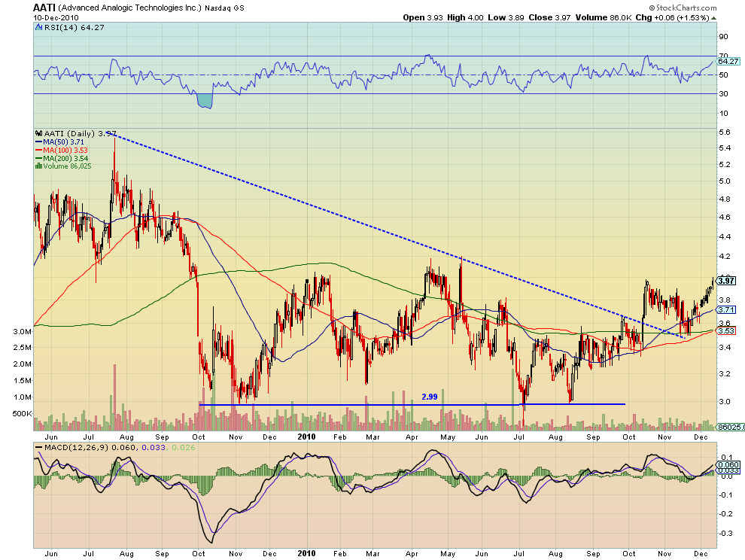Click the Chg +0.06 (+1.53%) value
The width and height of the screenshot is (745, 560).
(672, 17)
